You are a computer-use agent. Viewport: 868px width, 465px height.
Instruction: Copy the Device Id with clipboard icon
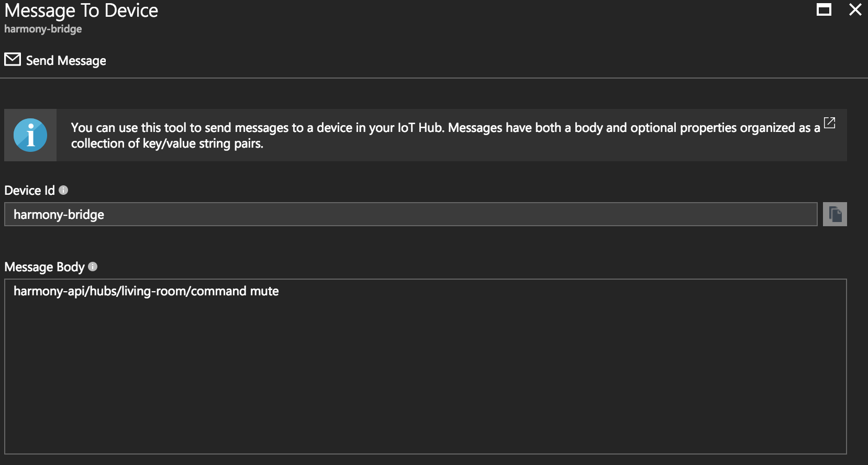835,214
